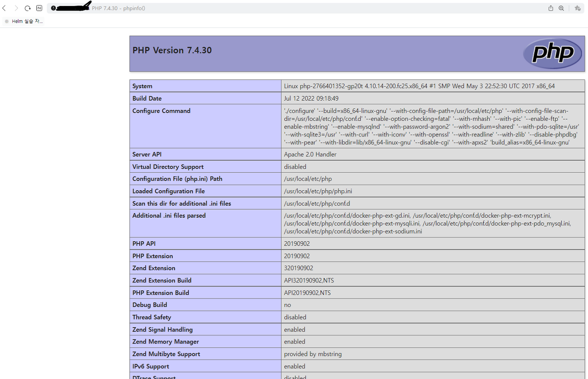This screenshot has height=379, width=588.
Task: Select the PHP Extension label
Action: point(153,256)
